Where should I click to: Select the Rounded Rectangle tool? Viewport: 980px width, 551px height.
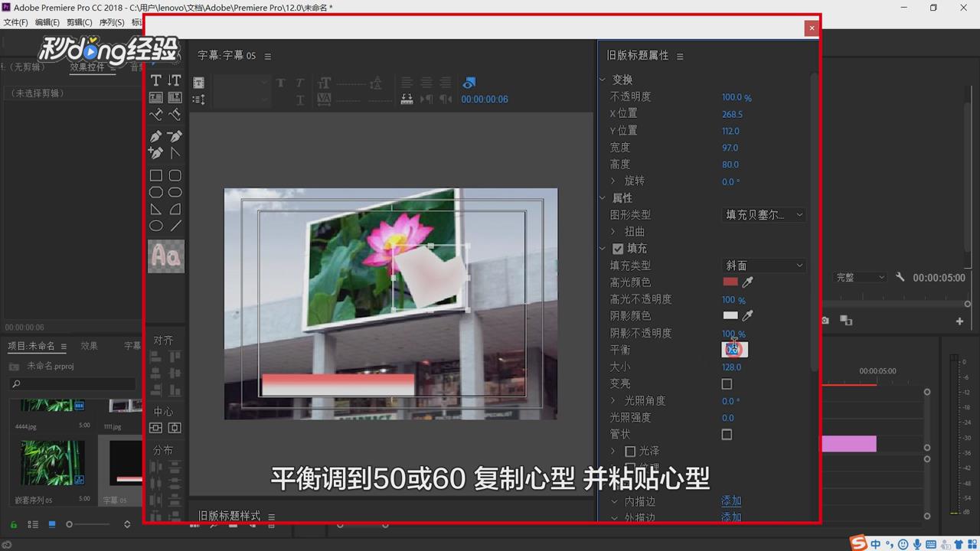[x=175, y=192]
